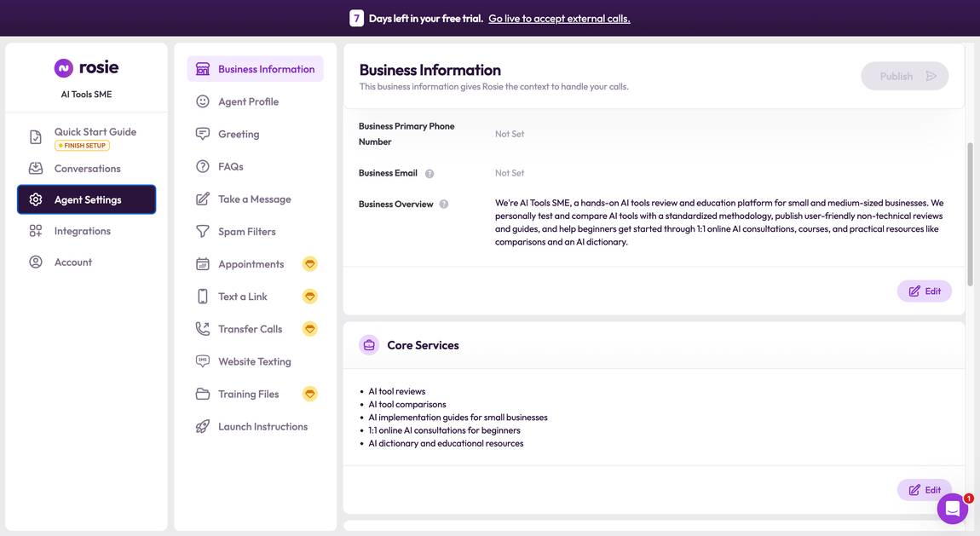Click the 7 days trial counter badge

pyautogui.click(x=356, y=18)
